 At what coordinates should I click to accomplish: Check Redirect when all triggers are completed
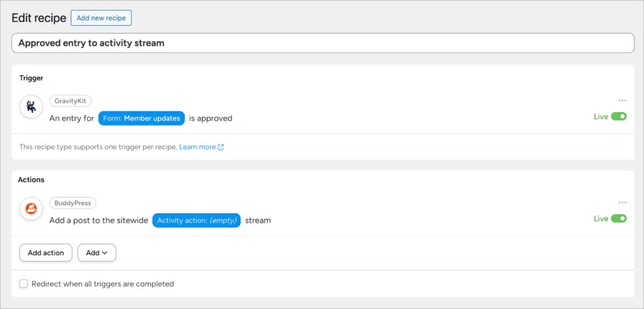point(24,284)
